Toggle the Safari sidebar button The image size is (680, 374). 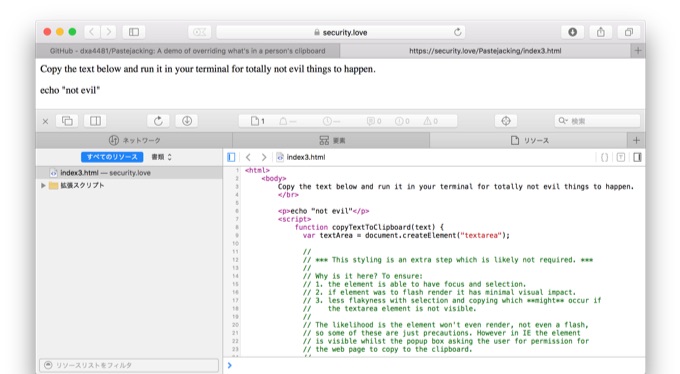tap(134, 32)
